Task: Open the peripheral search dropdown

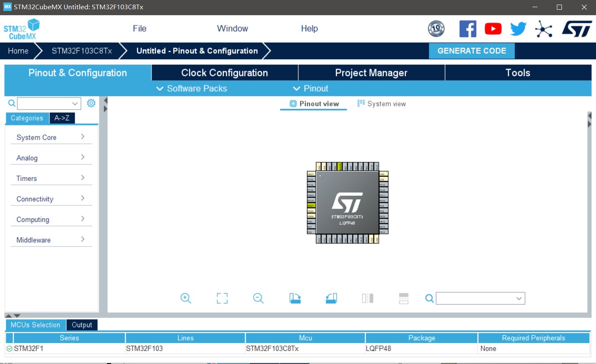Action: pyautogui.click(x=74, y=104)
